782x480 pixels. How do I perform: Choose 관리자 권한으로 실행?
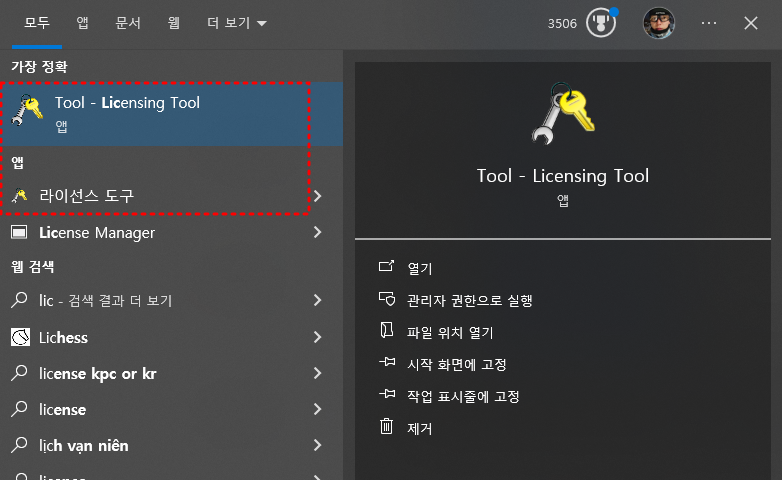pos(470,300)
